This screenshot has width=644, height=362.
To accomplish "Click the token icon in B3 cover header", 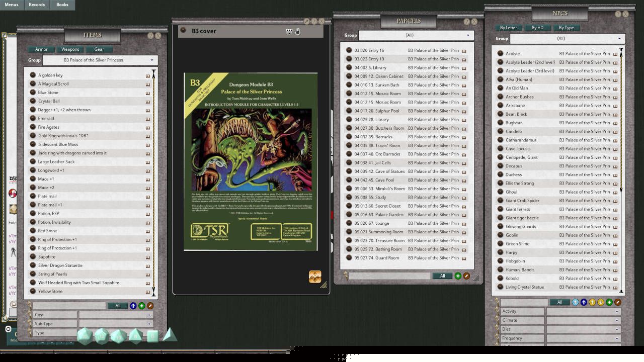I will 289,31.
